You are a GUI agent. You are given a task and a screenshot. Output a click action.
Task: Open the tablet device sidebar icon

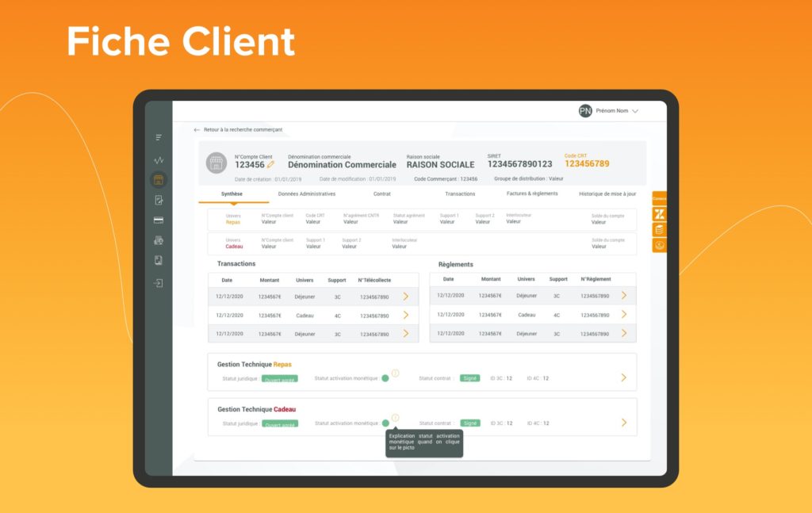pyautogui.click(x=159, y=260)
